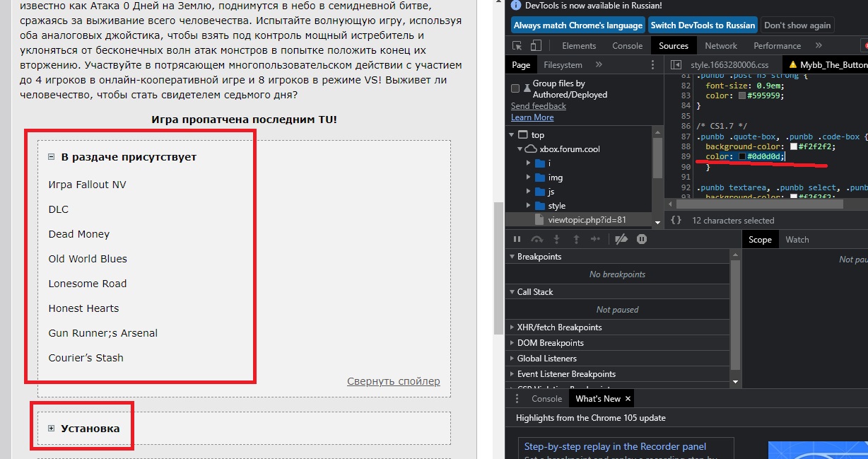Expand the js folder
The width and height of the screenshot is (868, 459).
click(x=528, y=192)
